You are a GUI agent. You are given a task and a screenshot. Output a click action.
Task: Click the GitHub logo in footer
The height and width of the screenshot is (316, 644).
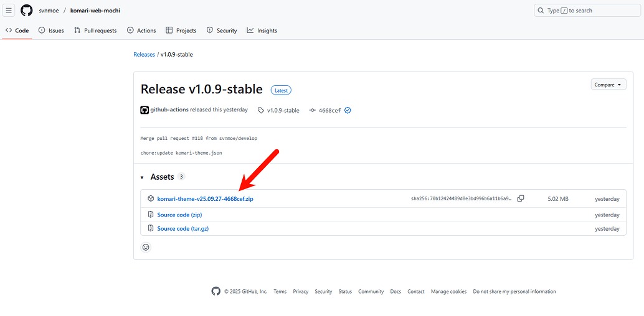click(215, 291)
